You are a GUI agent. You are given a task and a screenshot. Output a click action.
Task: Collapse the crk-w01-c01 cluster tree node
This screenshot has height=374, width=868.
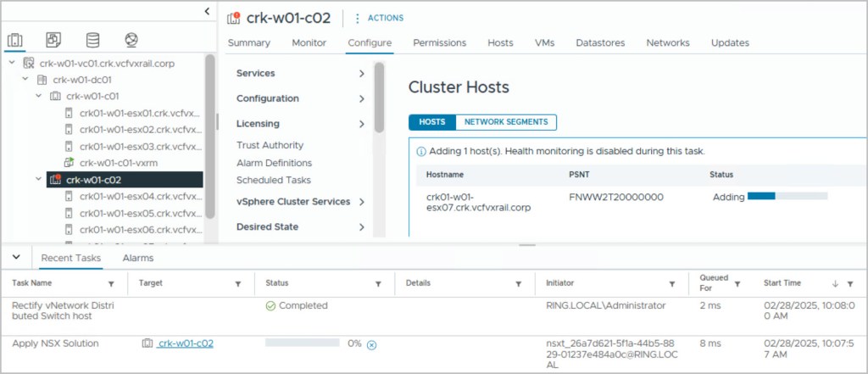38,96
